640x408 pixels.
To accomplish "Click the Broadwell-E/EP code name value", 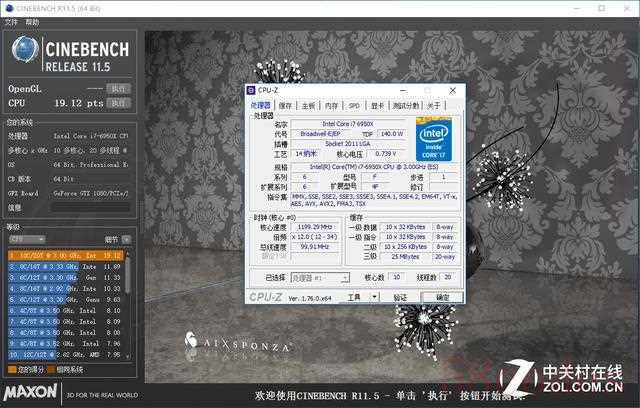I will [321, 134].
